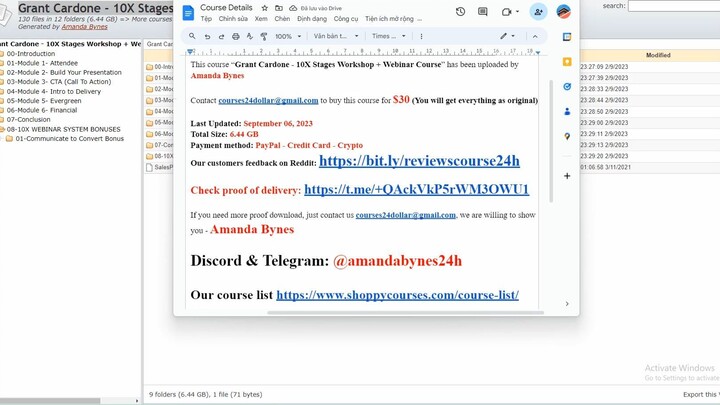The height and width of the screenshot is (405, 720).
Task: Click the paint format roller icon
Action: pyautogui.click(x=263, y=36)
